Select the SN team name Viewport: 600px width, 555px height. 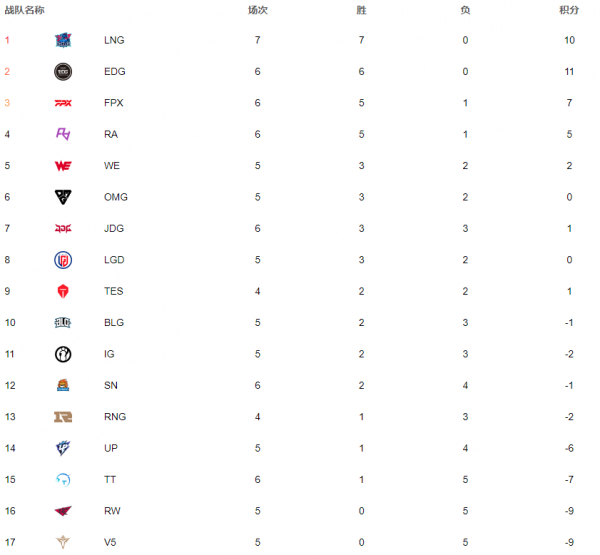111,385
